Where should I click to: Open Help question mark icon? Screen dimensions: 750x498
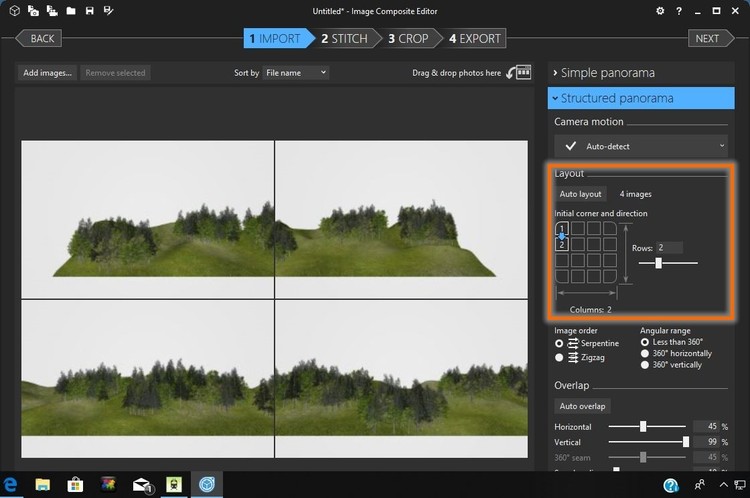click(678, 11)
